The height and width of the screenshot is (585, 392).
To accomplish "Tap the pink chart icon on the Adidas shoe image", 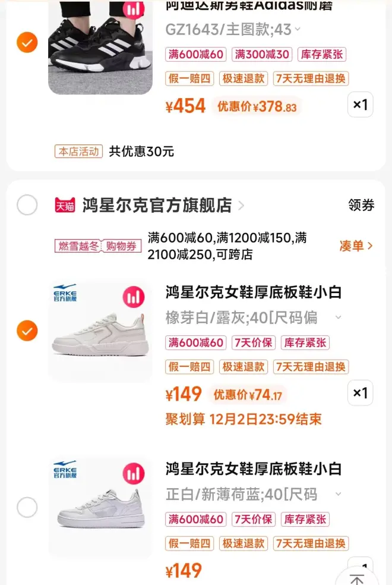I will click(x=134, y=10).
